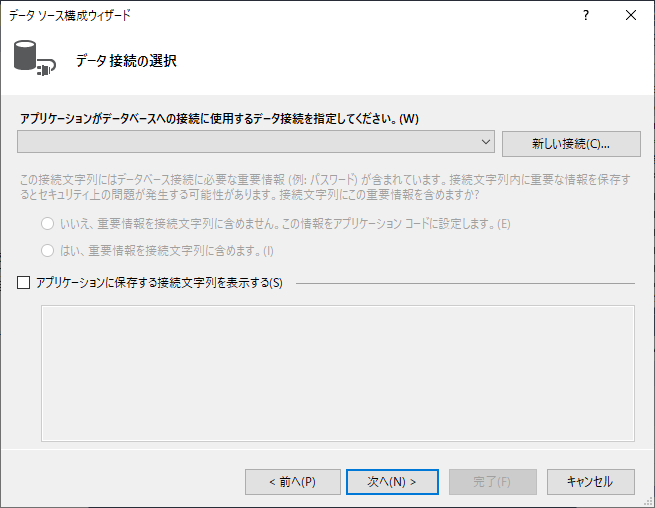Expand the data connection dropdown arrow
The height and width of the screenshot is (508, 655).
coord(486,142)
